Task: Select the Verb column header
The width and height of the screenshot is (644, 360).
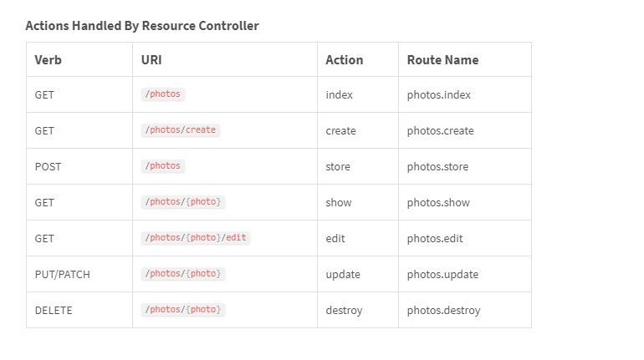Action: [49, 60]
